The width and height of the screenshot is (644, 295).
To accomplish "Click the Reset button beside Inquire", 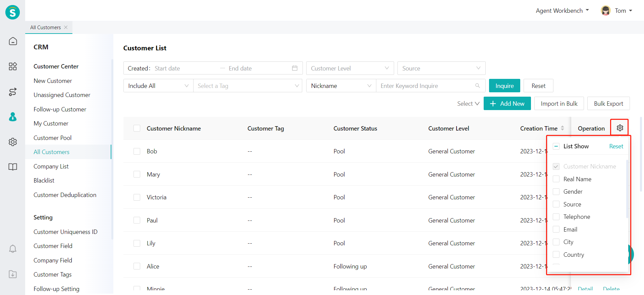I will pos(538,86).
